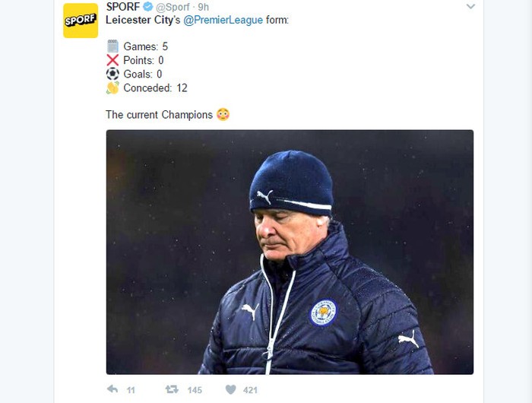
Task: Click the 9h timestamp link
Action: [x=203, y=7]
